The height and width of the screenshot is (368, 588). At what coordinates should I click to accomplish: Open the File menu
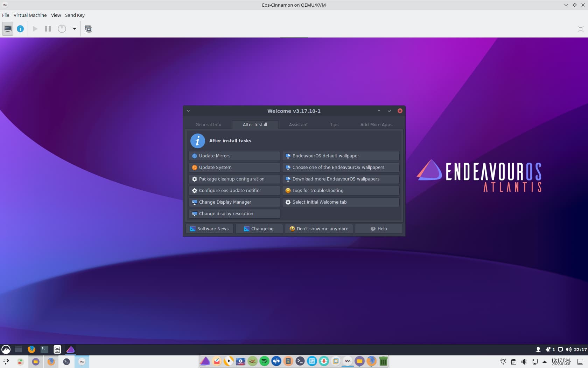[6, 15]
